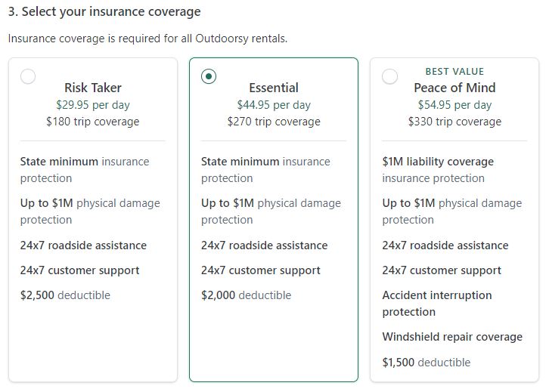Click the $44.95 per day price
The width and height of the screenshot is (546, 392).
274,105
